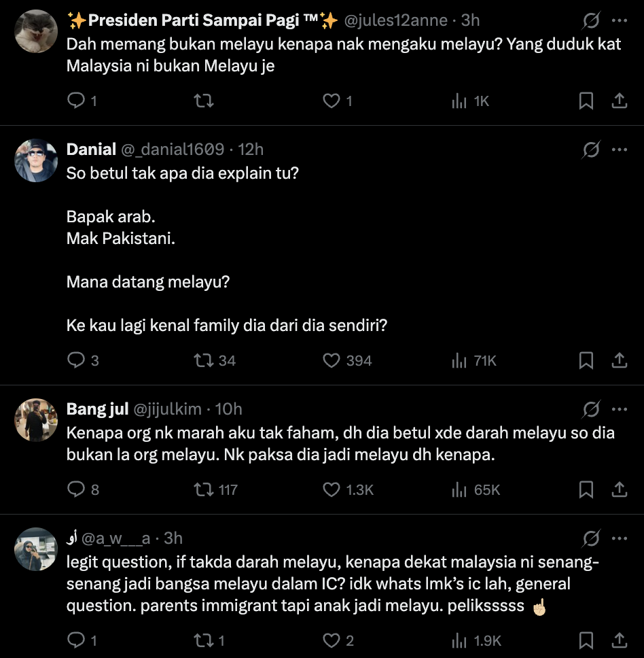Open Grok icon on Danial's tweet
This screenshot has width=644, height=658.
tap(591, 150)
